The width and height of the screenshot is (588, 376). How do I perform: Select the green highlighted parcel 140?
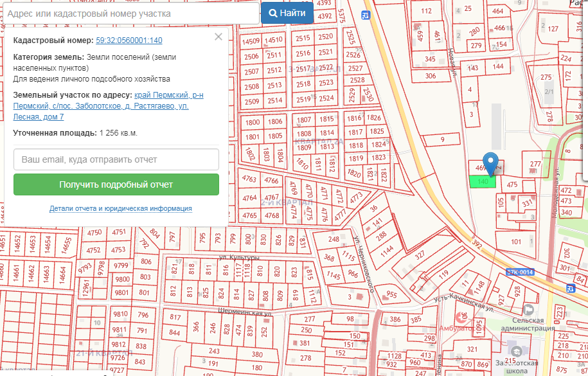(x=482, y=183)
